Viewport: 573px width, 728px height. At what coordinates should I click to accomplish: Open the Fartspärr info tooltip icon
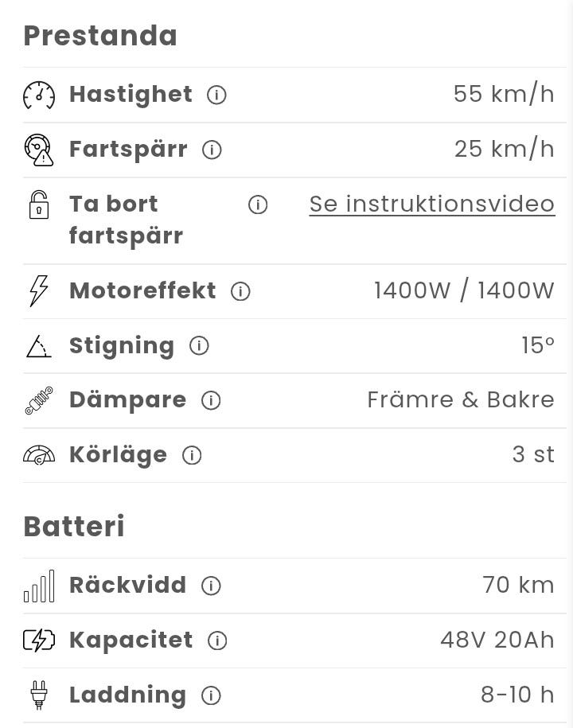[x=212, y=150]
